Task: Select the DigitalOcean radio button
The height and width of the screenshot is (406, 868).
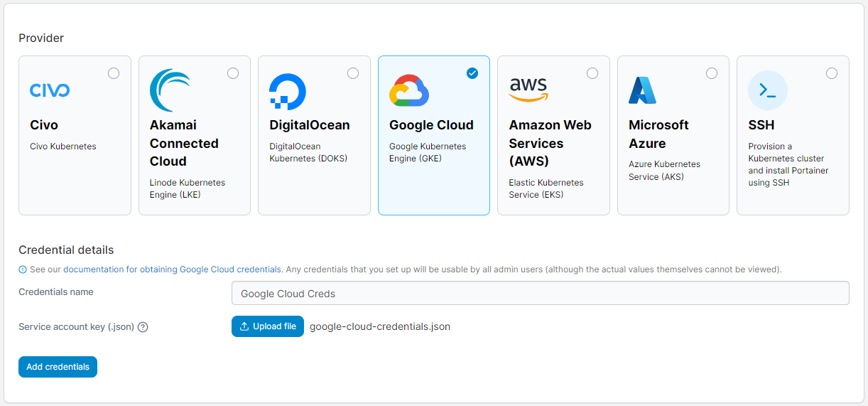Action: pos(353,73)
